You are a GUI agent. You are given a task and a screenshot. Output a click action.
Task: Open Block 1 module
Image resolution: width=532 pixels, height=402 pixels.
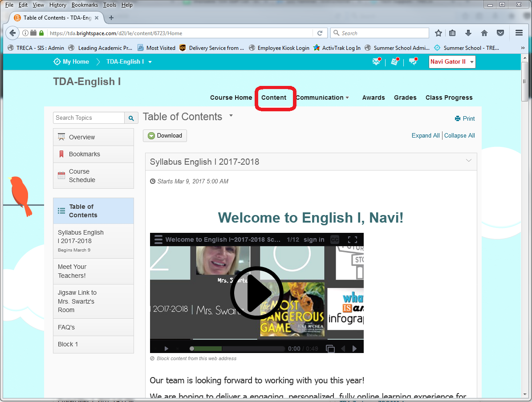coord(93,344)
